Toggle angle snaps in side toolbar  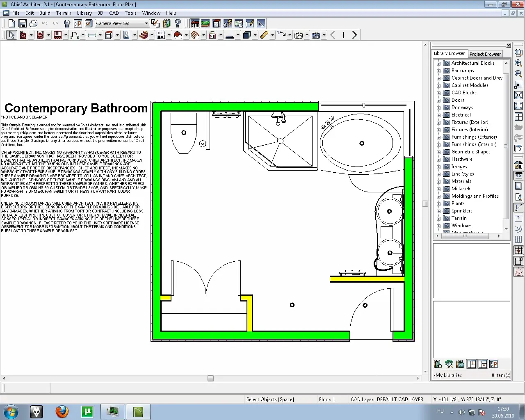click(518, 272)
